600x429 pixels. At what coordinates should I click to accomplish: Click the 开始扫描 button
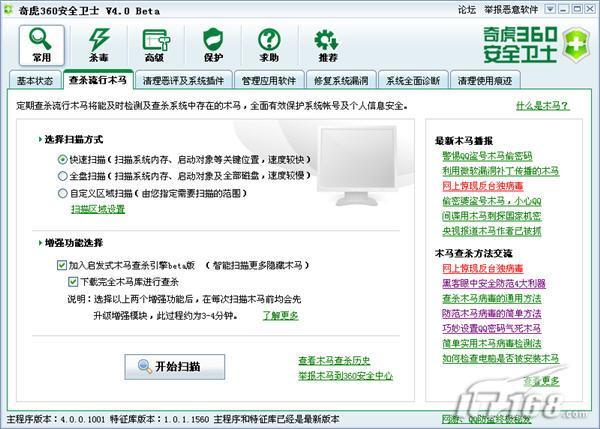point(174,367)
